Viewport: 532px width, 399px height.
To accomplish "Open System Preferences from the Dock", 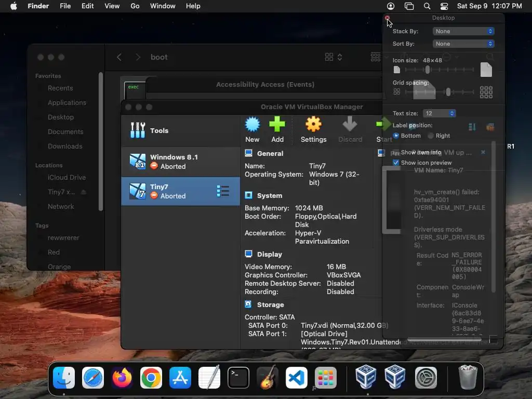I will tap(426, 378).
